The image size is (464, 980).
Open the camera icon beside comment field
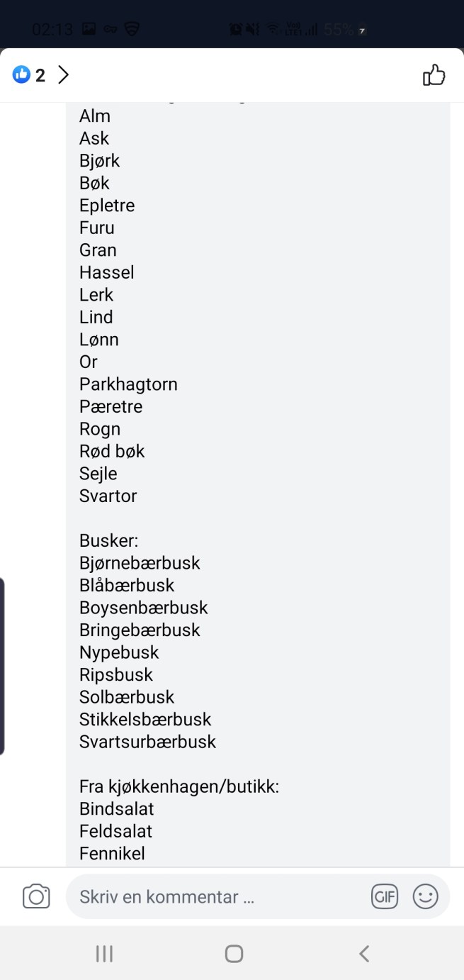coord(35,896)
